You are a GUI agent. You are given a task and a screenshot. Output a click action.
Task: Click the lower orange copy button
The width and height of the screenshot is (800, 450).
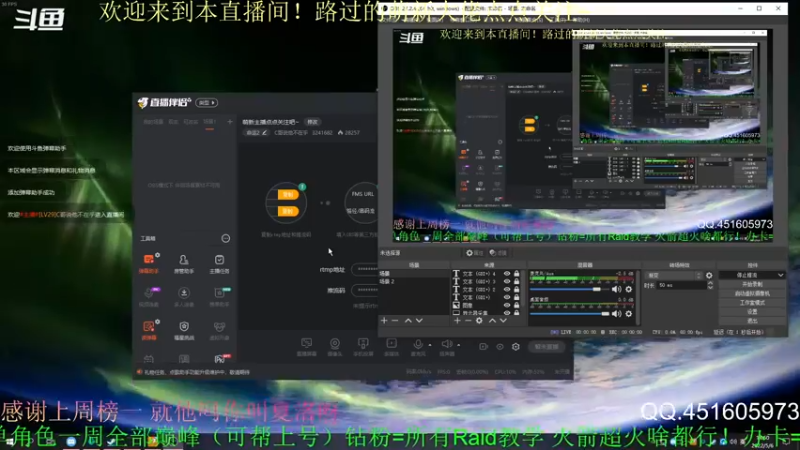(x=287, y=211)
